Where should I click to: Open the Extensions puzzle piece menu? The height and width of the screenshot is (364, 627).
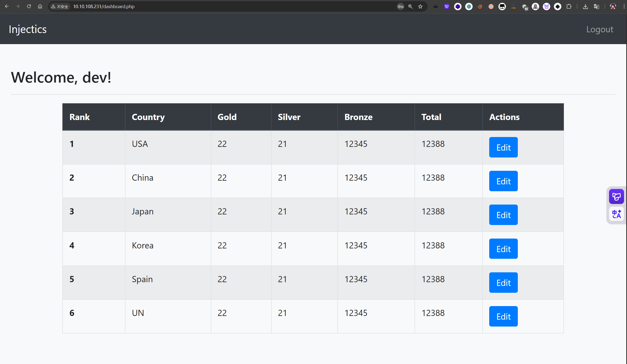569,7
